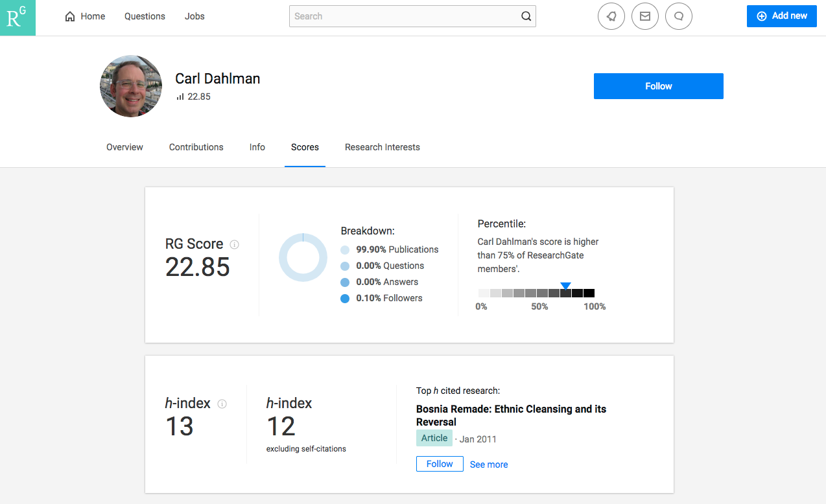The height and width of the screenshot is (504, 826).
Task: Select the Info tab
Action: 257,147
